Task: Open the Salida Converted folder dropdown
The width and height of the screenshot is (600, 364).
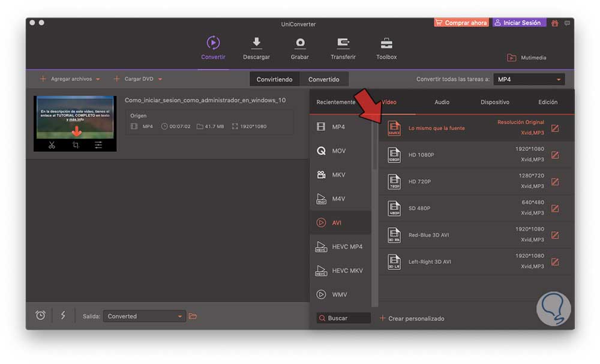Action: pyautogui.click(x=145, y=316)
